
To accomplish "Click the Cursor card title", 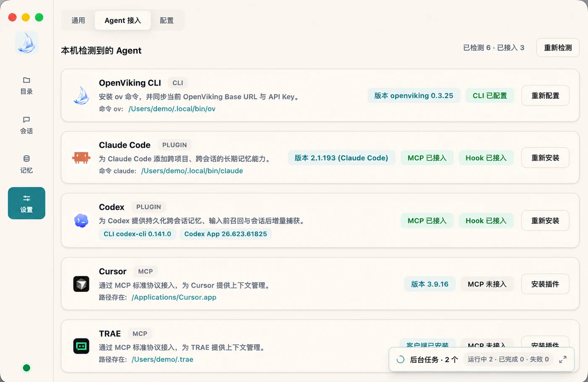I will pyautogui.click(x=113, y=272).
